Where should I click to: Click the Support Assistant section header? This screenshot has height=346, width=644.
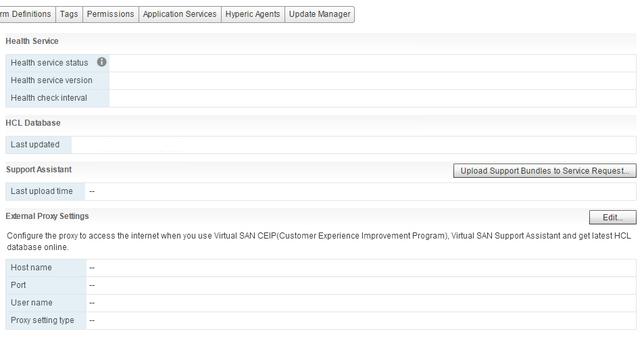(x=39, y=170)
